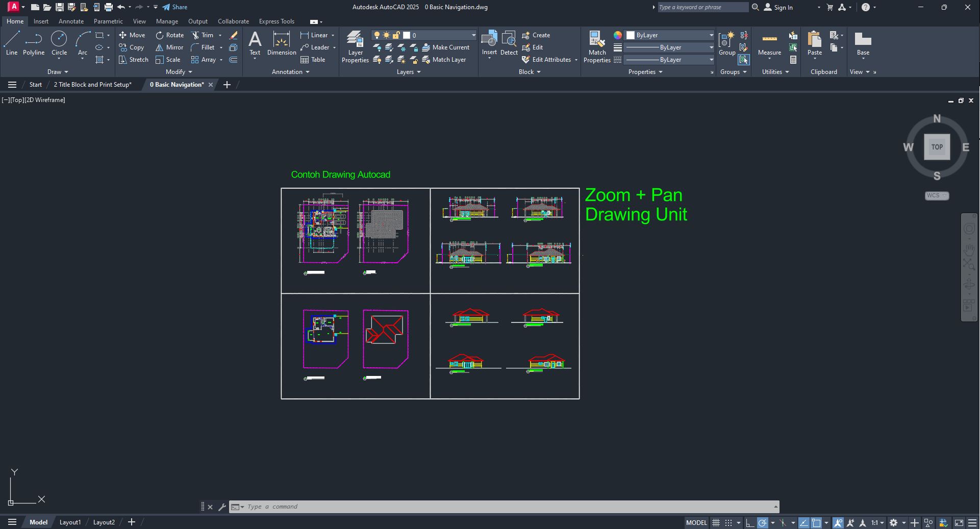The height and width of the screenshot is (529, 980).
Task: Open the Layer Properties manager
Action: click(355, 46)
